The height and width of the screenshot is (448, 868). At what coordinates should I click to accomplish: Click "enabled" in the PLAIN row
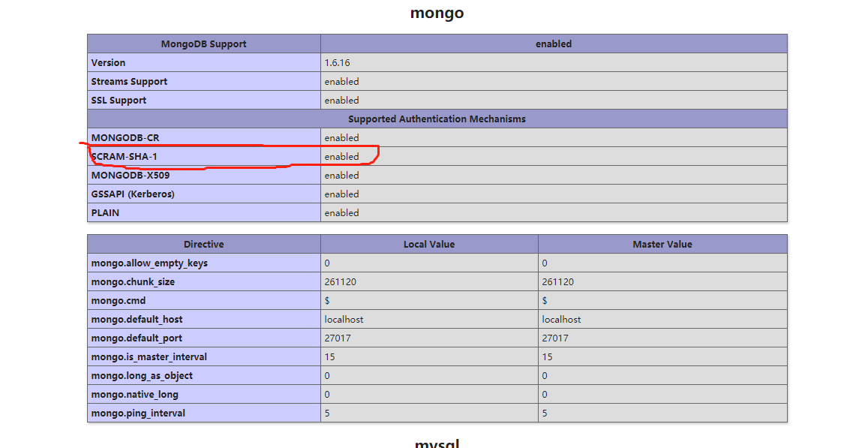tap(341, 213)
